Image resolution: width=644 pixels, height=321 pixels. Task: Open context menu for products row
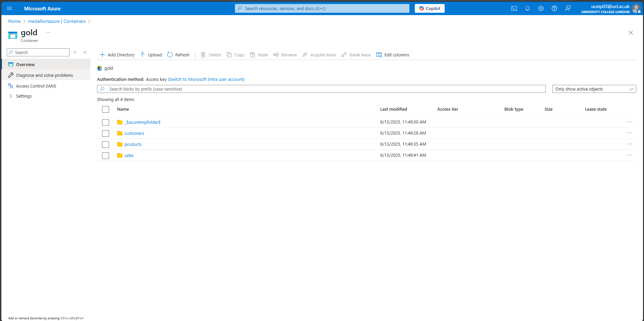(629, 144)
